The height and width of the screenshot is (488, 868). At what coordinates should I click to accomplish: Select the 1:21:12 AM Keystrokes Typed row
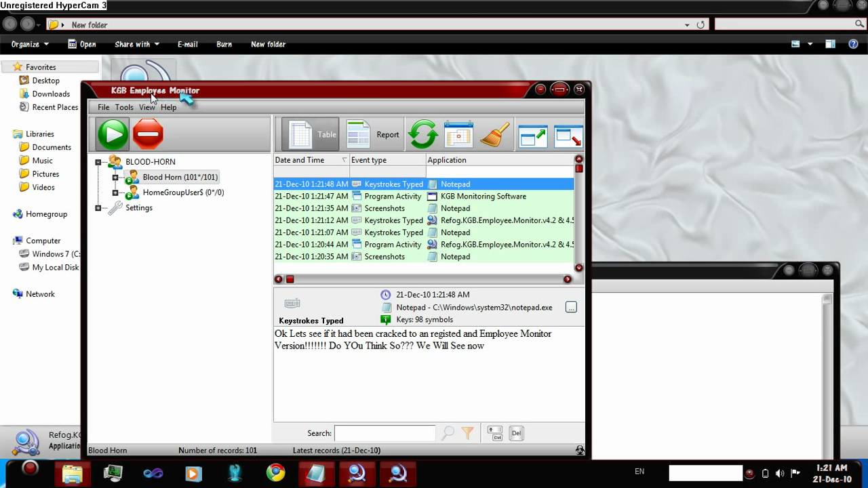coord(424,221)
